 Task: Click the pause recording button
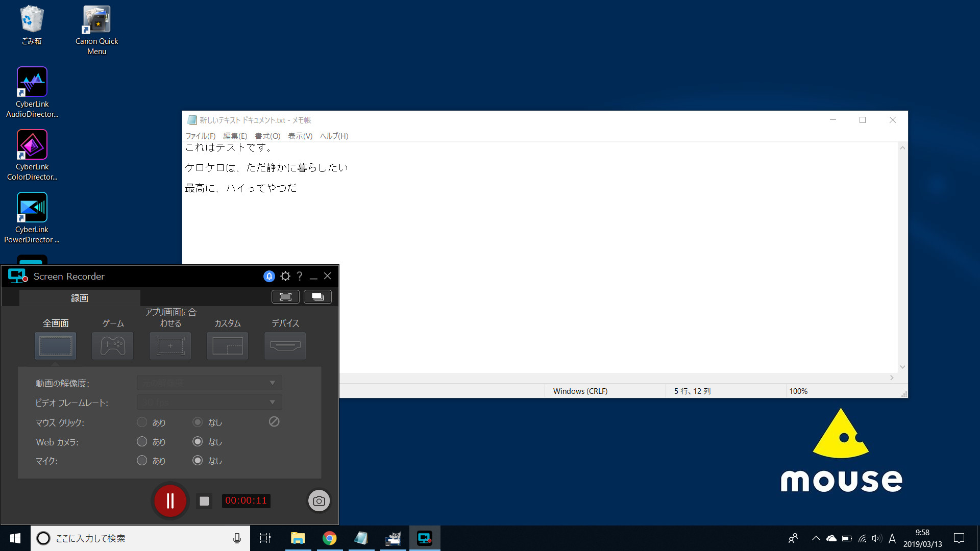(x=169, y=500)
